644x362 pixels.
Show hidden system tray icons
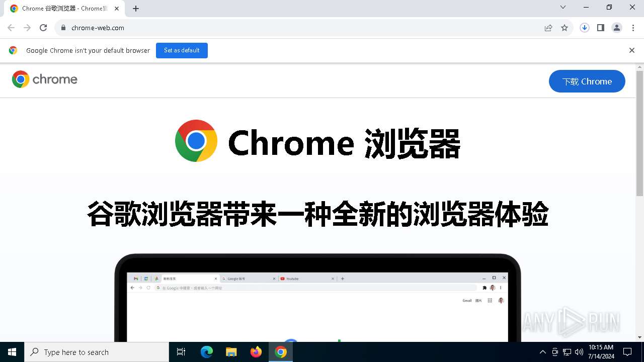pyautogui.click(x=542, y=352)
